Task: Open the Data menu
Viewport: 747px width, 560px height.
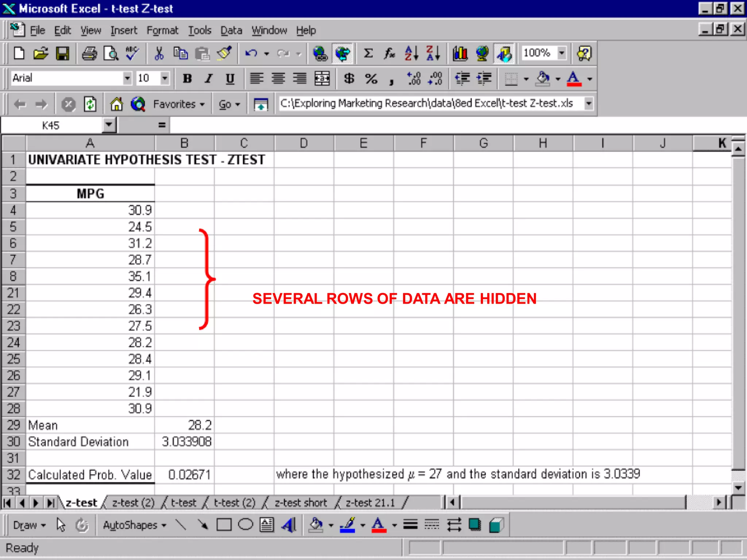Action: tap(231, 30)
